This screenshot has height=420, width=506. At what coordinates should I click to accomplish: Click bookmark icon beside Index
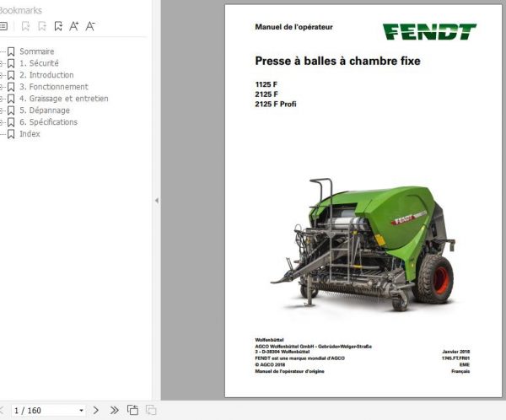click(x=11, y=134)
